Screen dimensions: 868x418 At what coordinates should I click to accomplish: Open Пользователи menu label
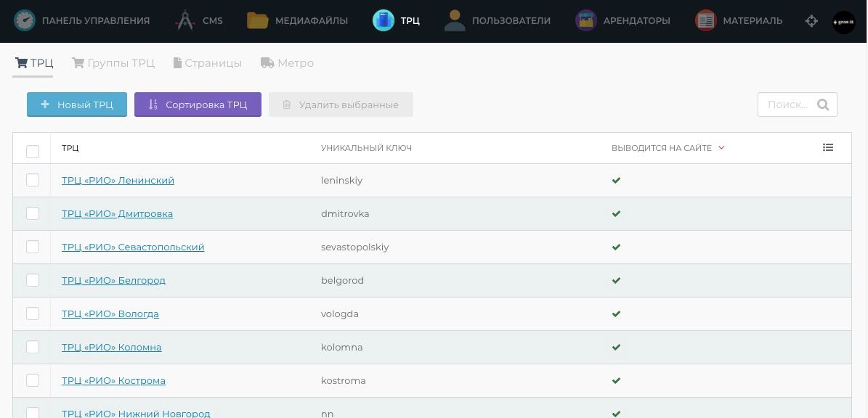(x=511, y=21)
